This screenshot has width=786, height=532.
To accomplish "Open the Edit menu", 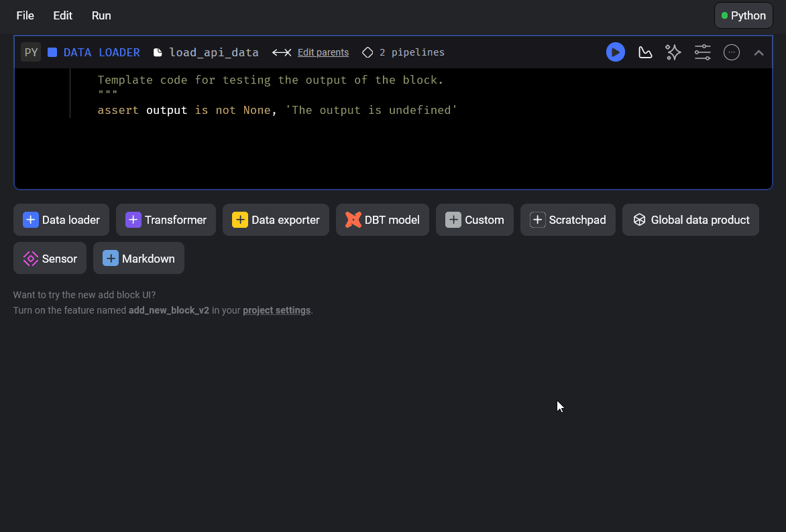I will (x=62, y=15).
